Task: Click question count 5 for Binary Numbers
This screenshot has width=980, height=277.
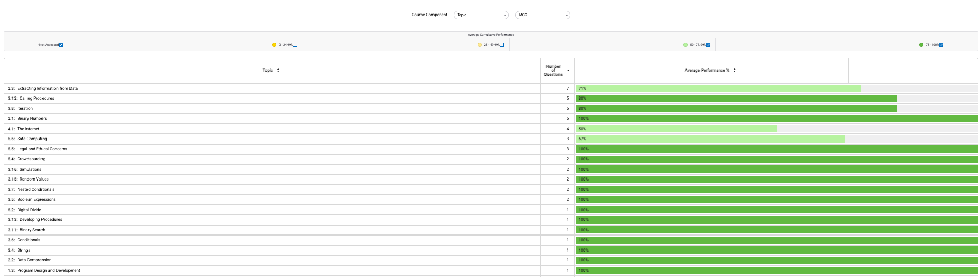Action: [568, 118]
